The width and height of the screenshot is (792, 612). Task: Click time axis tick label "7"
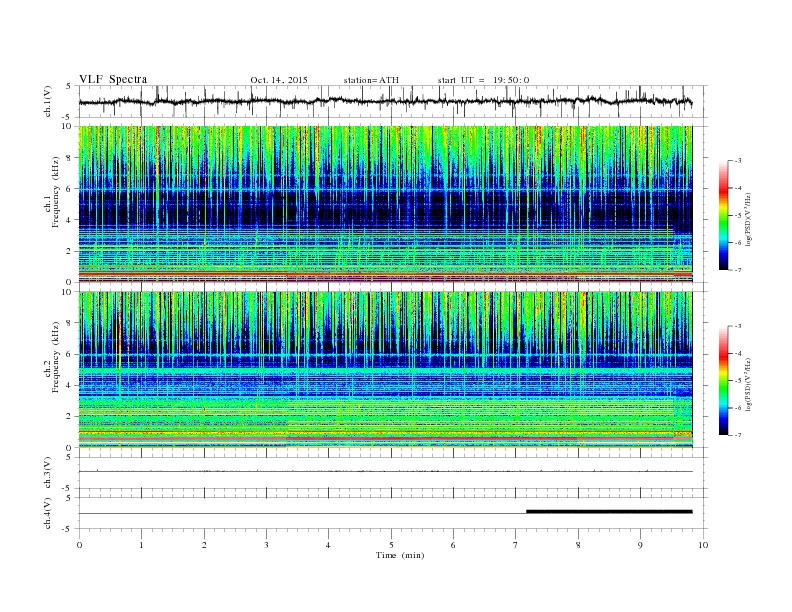click(x=516, y=545)
